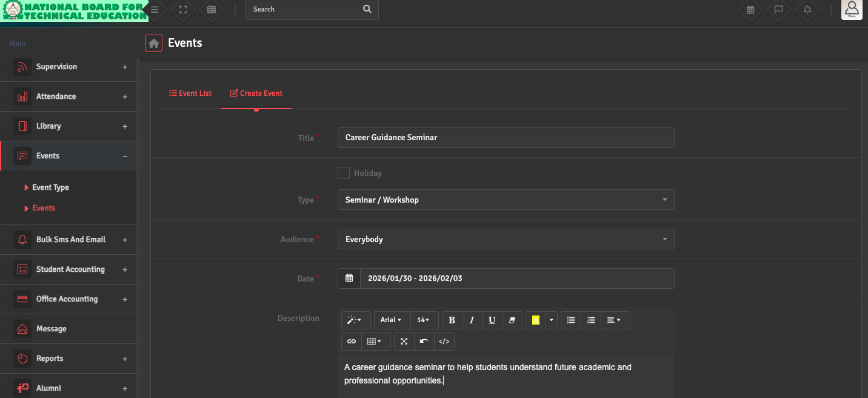Image resolution: width=868 pixels, height=398 pixels.
Task: Toggle bold formatting in description editor
Action: (452, 320)
